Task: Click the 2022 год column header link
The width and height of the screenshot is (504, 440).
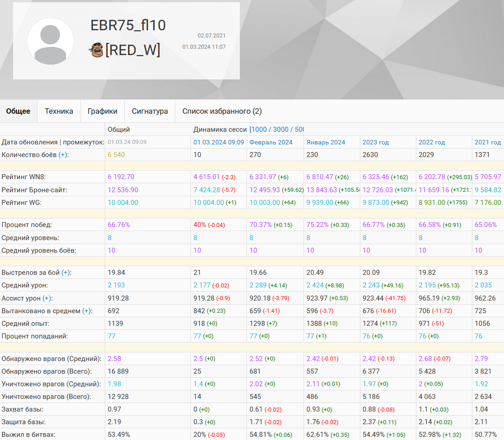Action: pos(431,142)
